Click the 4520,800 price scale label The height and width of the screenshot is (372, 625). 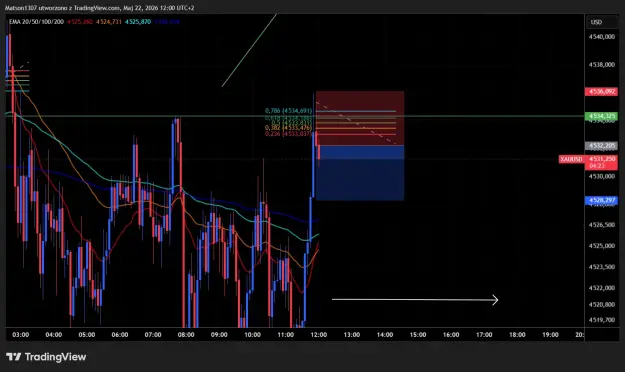pos(601,304)
